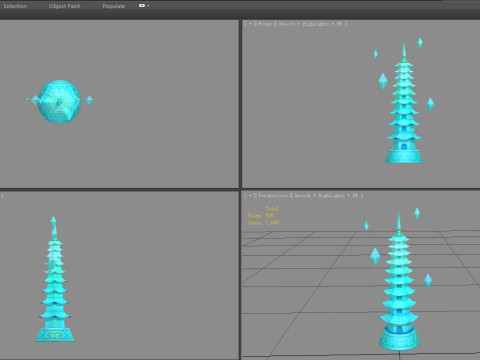Open the Selection ribbon tab
This screenshot has height=360, width=480.
[x=15, y=6]
